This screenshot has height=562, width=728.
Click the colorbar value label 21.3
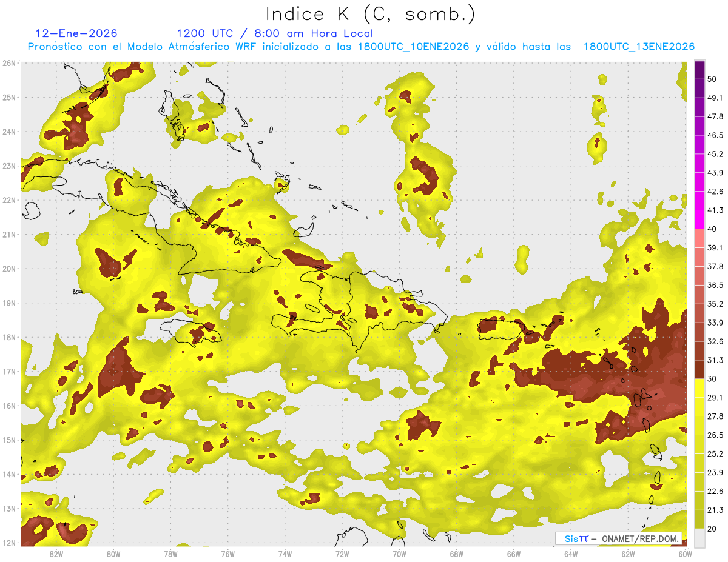(715, 510)
